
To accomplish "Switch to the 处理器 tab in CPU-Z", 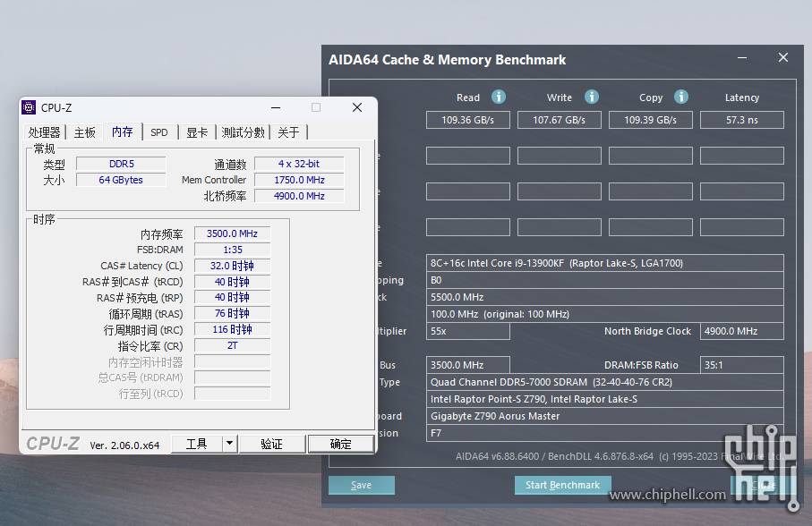I will pos(45,132).
